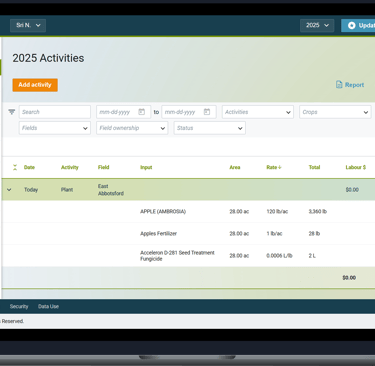Focus the Search input field

[x=55, y=112]
